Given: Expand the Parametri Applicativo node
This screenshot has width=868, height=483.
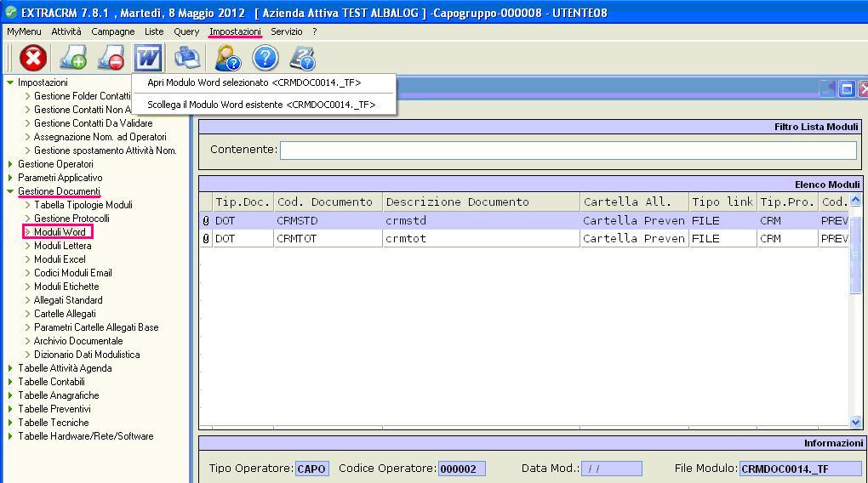Looking at the screenshot, I should point(10,178).
